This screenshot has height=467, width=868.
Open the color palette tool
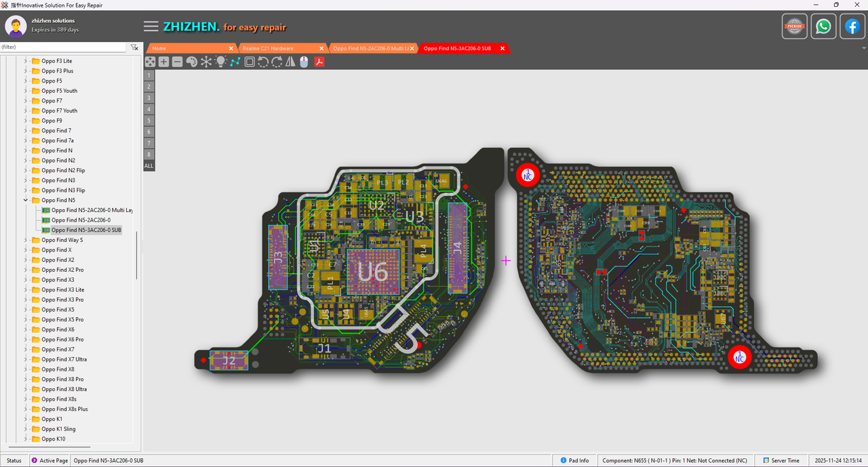pos(191,62)
